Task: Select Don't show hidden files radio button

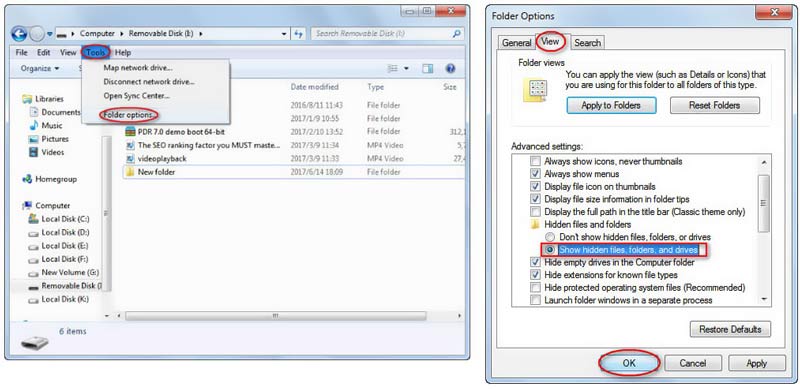Action: coord(550,237)
